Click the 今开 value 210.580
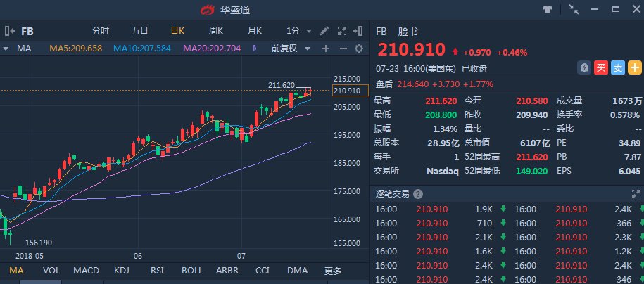Image resolution: width=644 pixels, height=284 pixels. pos(532,101)
